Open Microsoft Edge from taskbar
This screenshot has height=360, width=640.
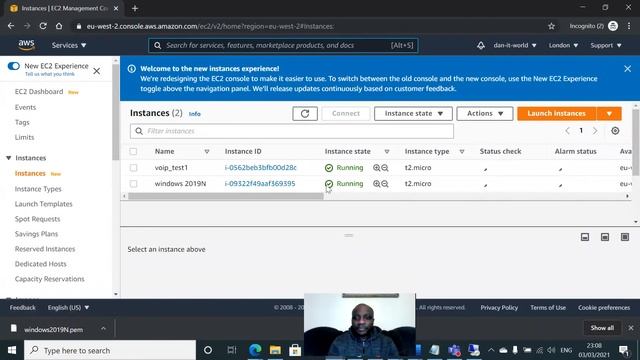point(255,350)
